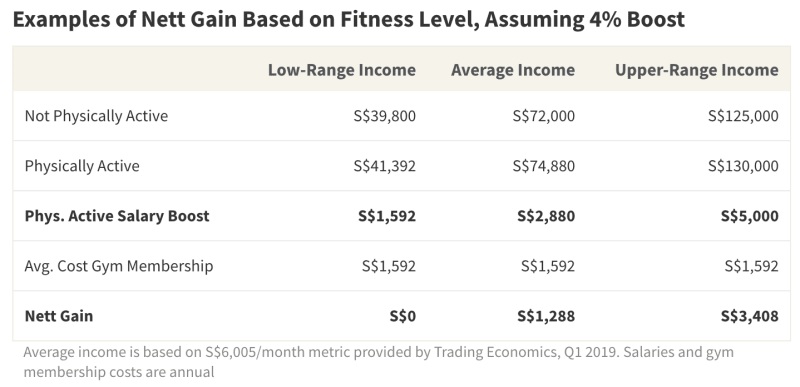The height and width of the screenshot is (387, 800).
Task: Click the S$1,288 nett gain value
Action: pos(546,316)
